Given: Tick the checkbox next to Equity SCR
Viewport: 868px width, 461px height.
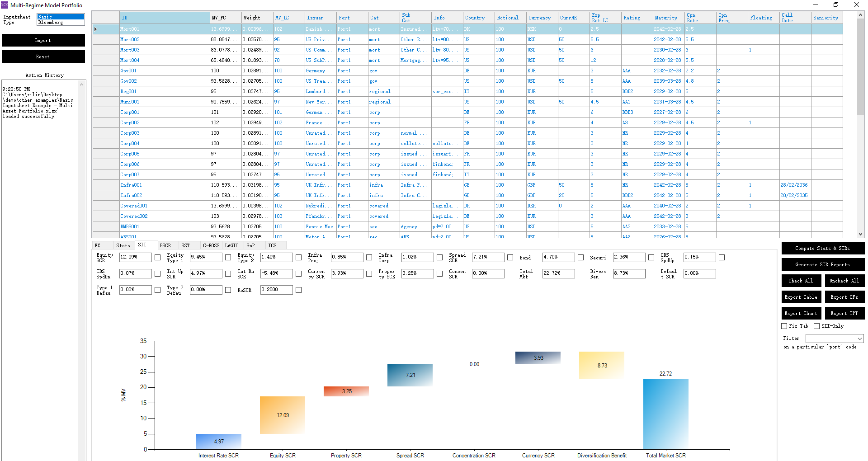Looking at the screenshot, I should [157, 258].
